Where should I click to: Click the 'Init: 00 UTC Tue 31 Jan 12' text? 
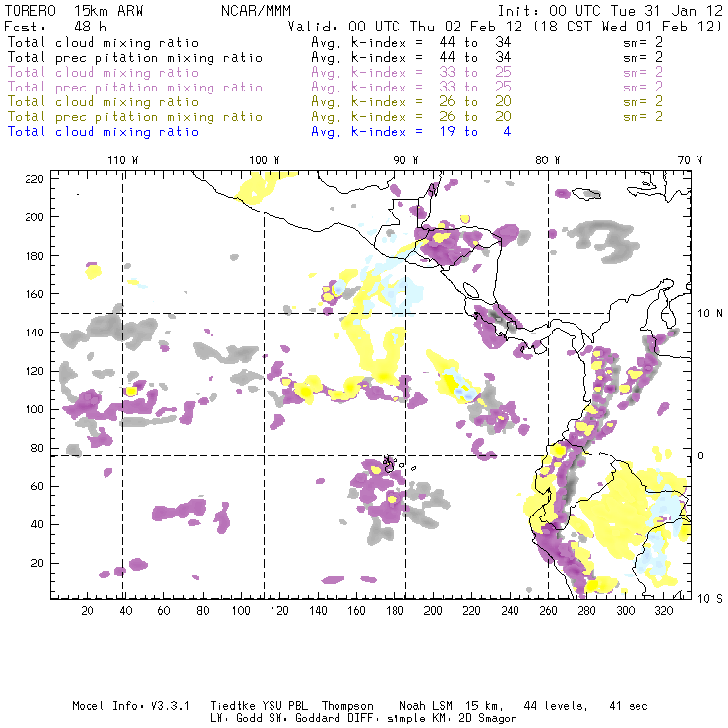pos(610,11)
